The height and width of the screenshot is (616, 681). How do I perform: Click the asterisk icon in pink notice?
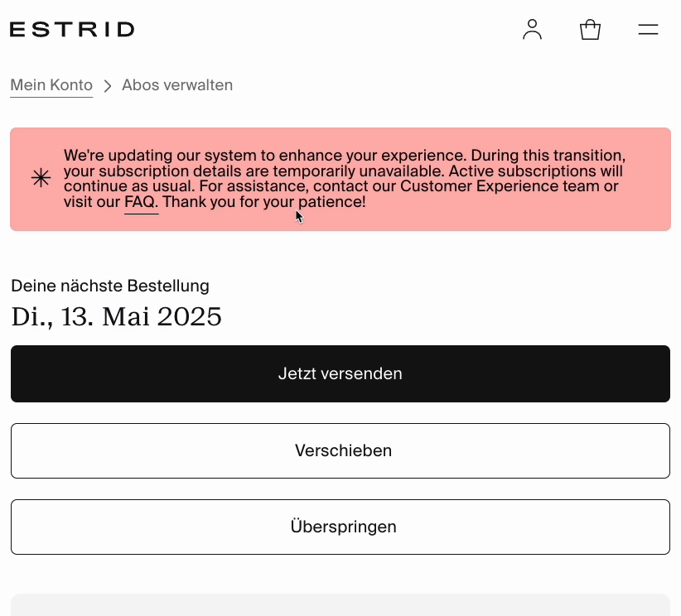click(41, 178)
